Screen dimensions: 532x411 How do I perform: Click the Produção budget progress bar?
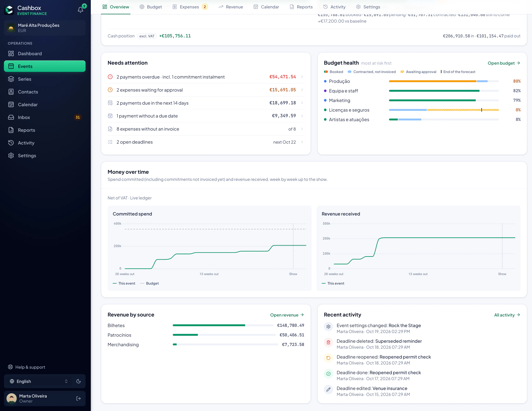(444, 81)
